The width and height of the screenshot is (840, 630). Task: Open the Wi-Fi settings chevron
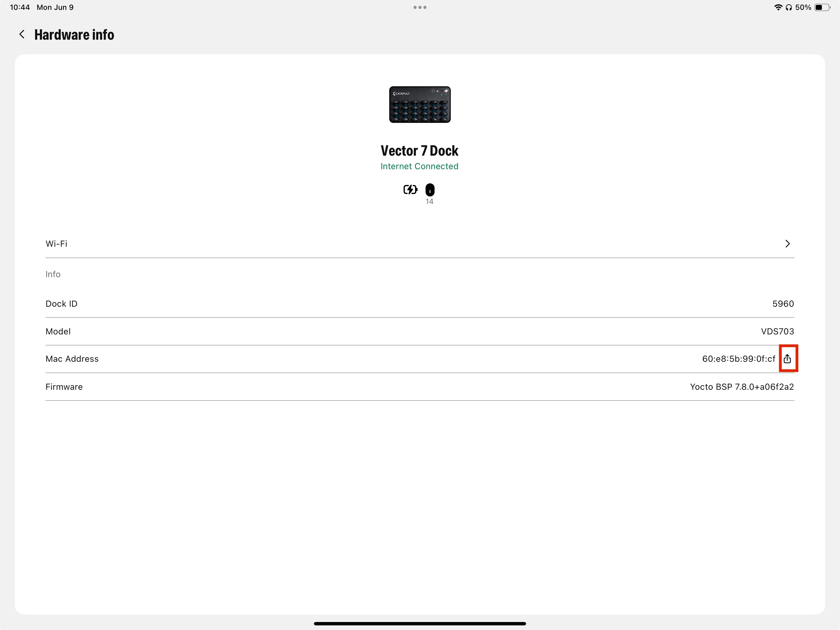787,244
